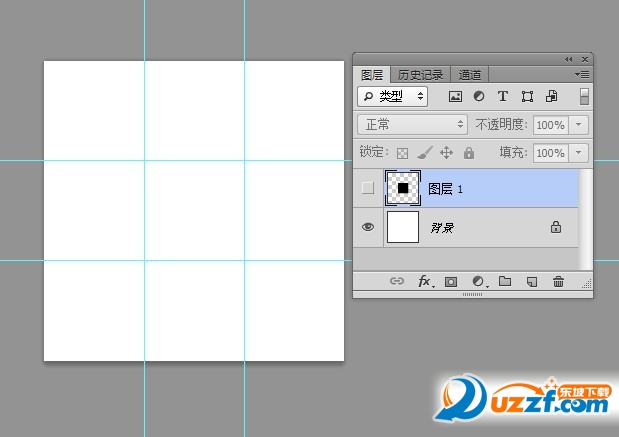Open the 填充 fill slider arrow
The image size is (619, 437).
[x=579, y=153]
